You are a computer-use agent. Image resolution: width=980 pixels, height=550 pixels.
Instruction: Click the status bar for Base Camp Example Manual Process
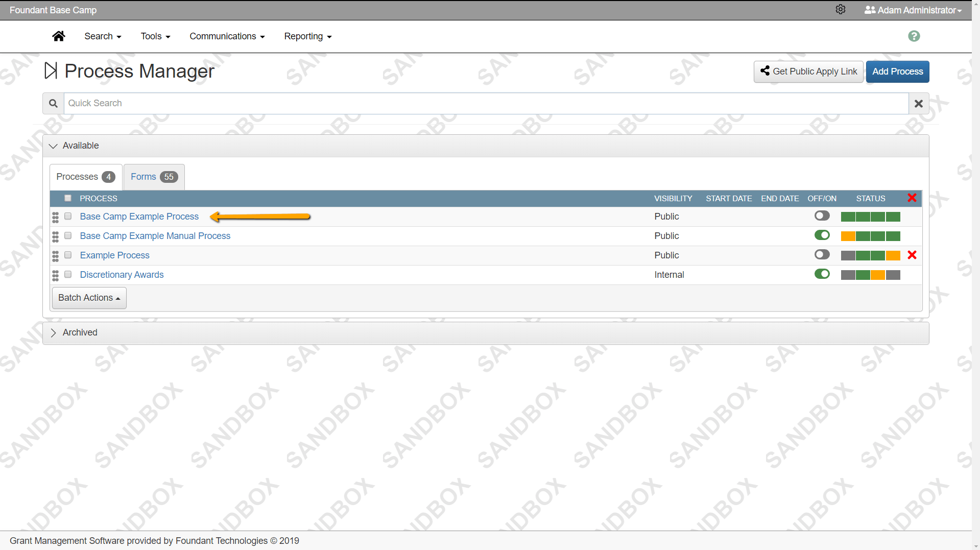click(x=871, y=236)
